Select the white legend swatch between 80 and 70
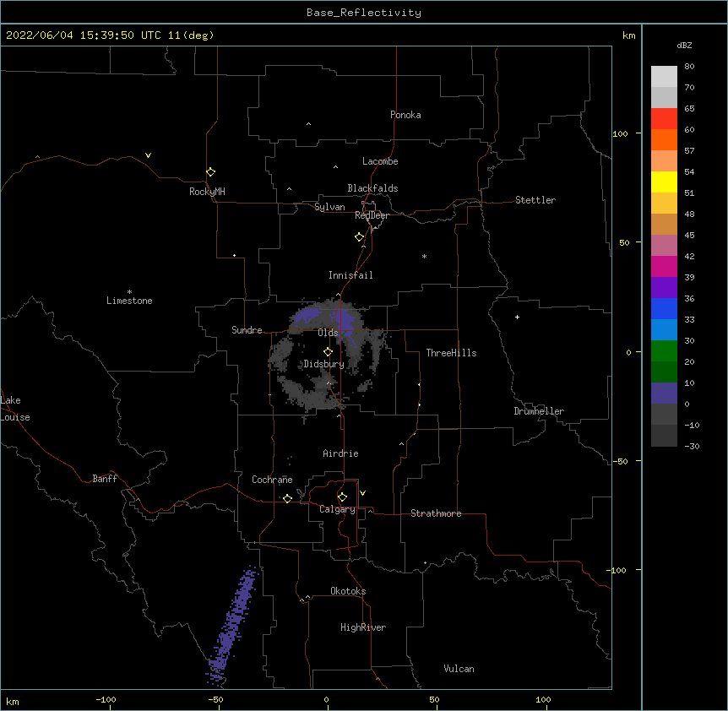Image resolution: width=728 pixels, height=711 pixels. pos(664,77)
